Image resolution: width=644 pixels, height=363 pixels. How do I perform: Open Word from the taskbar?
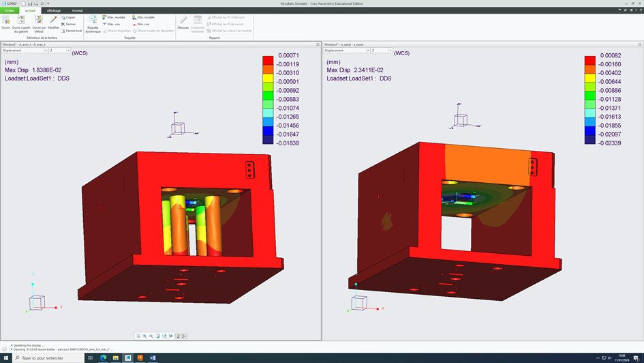[x=153, y=358]
